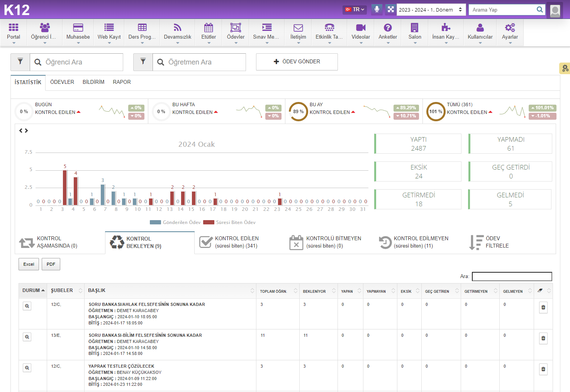The height and width of the screenshot is (392, 570).
Task: Open İletişim menu
Action: point(298,32)
